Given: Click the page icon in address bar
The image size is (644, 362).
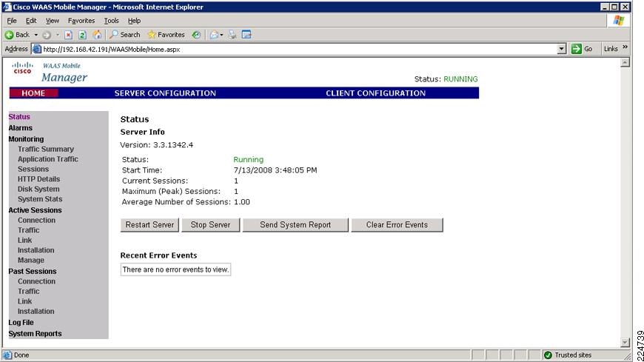Looking at the screenshot, I should tap(37, 50).
